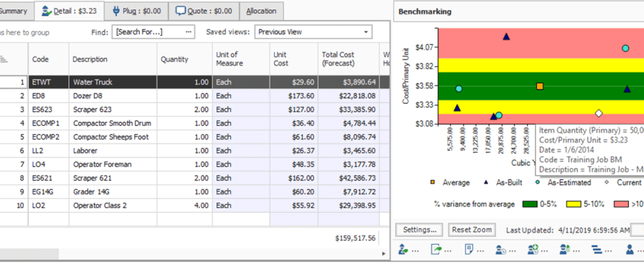Select the Scraper 623 row
The height and width of the screenshot is (263, 644).
point(195,110)
